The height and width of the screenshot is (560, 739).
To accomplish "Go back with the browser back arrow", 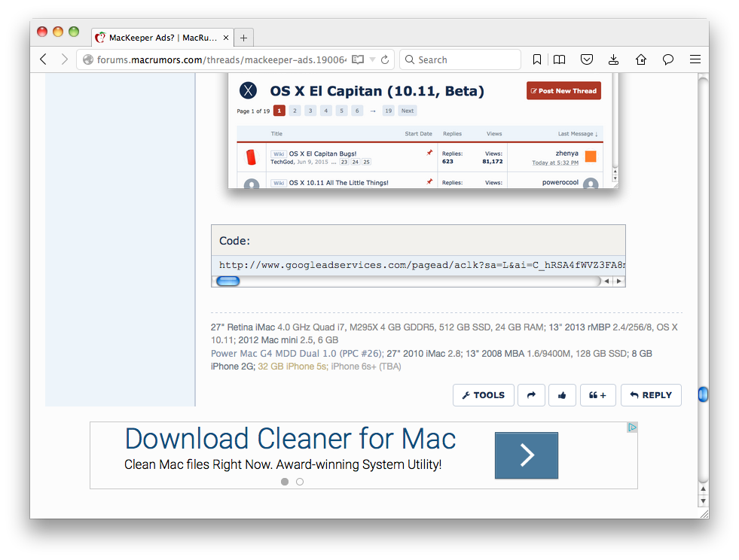I will pyautogui.click(x=44, y=59).
